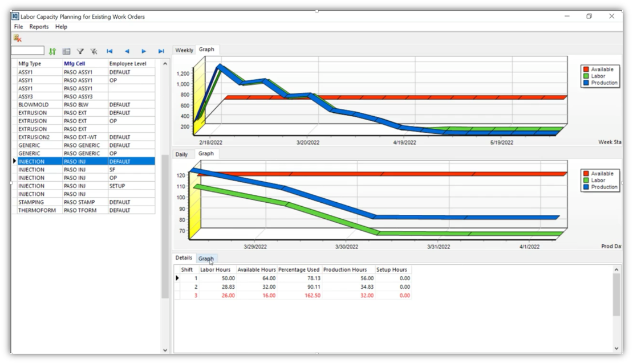Open the File menu
Screen dimensions: 633x364
coord(18,27)
